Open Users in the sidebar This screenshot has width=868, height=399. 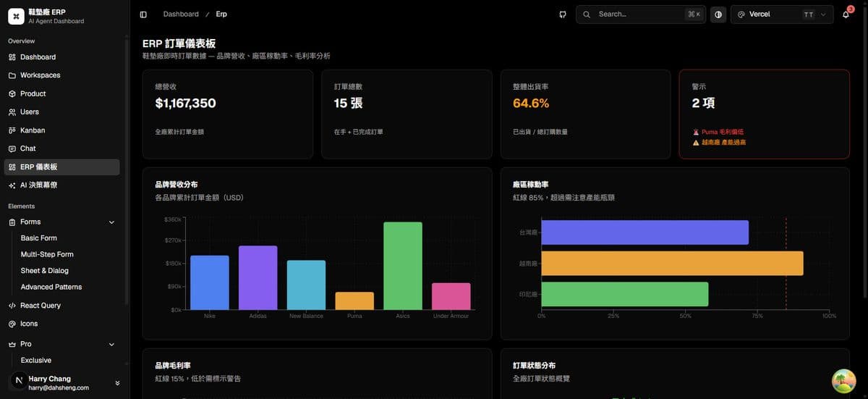click(63, 112)
